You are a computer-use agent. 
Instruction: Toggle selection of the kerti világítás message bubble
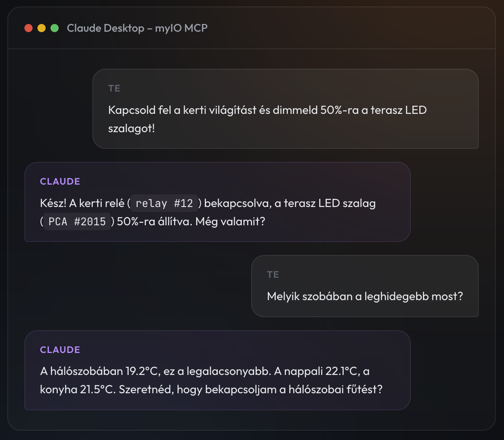(286, 109)
